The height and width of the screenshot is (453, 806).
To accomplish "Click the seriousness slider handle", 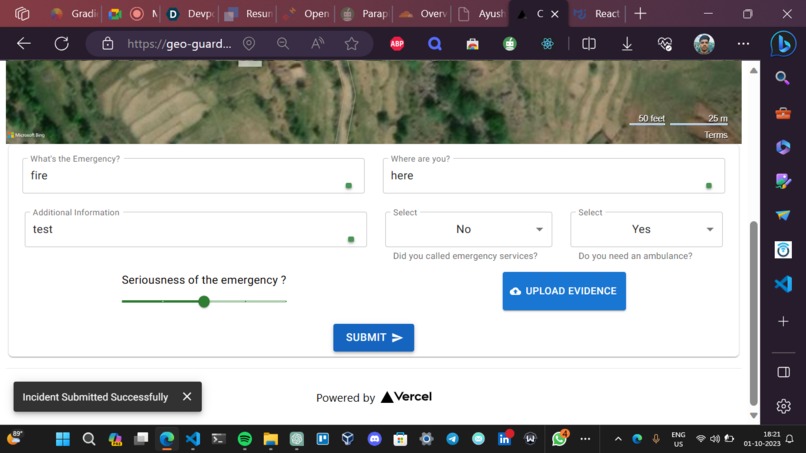I will pyautogui.click(x=204, y=302).
